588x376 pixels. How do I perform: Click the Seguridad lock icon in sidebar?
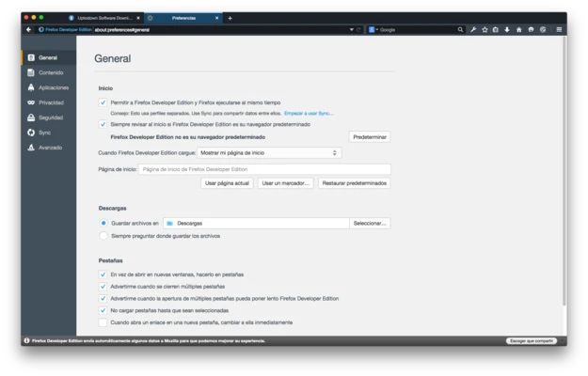(x=31, y=117)
